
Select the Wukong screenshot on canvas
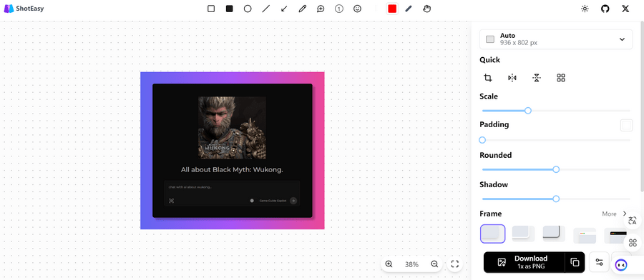[232, 151]
